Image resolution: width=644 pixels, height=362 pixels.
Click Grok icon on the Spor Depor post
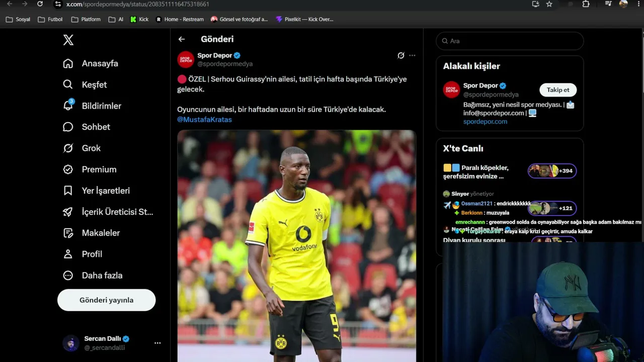400,55
